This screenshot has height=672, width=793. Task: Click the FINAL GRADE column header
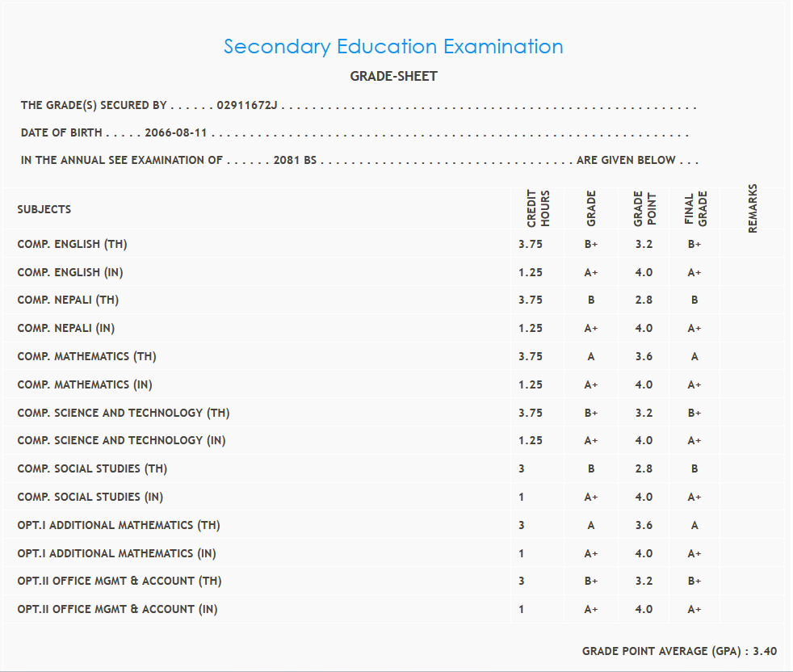[x=695, y=209]
